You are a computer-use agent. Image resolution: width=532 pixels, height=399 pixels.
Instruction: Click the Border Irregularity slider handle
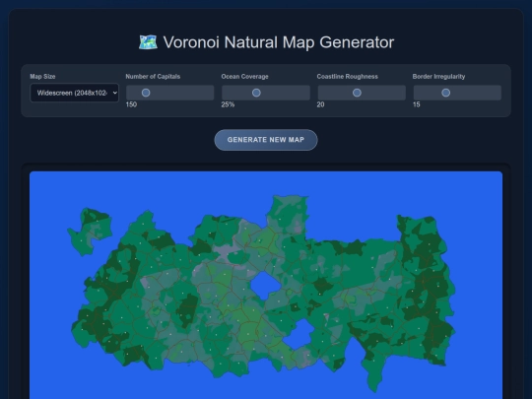tap(446, 93)
